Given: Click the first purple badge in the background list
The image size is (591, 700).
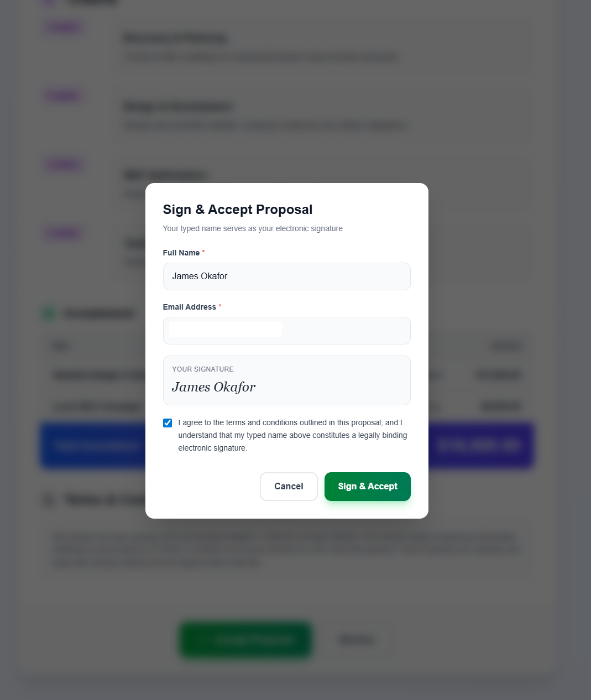Looking at the screenshot, I should click(x=62, y=27).
